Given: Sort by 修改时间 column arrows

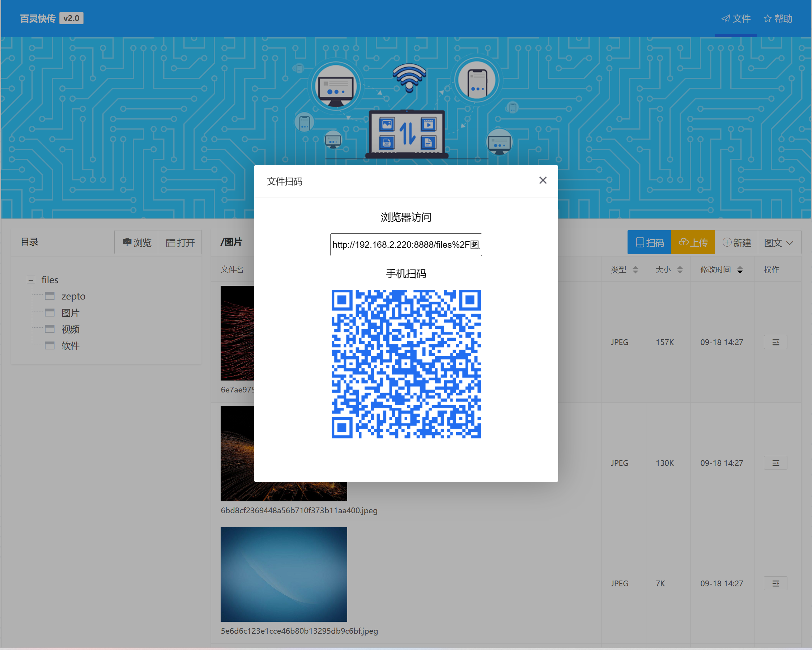Looking at the screenshot, I should coord(740,269).
